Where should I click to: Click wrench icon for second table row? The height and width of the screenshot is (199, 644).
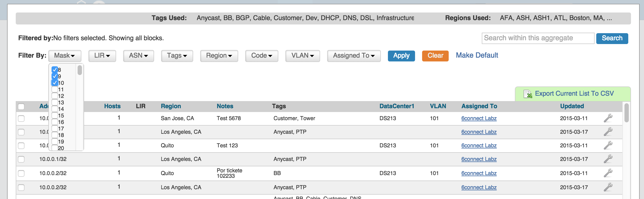(x=608, y=132)
